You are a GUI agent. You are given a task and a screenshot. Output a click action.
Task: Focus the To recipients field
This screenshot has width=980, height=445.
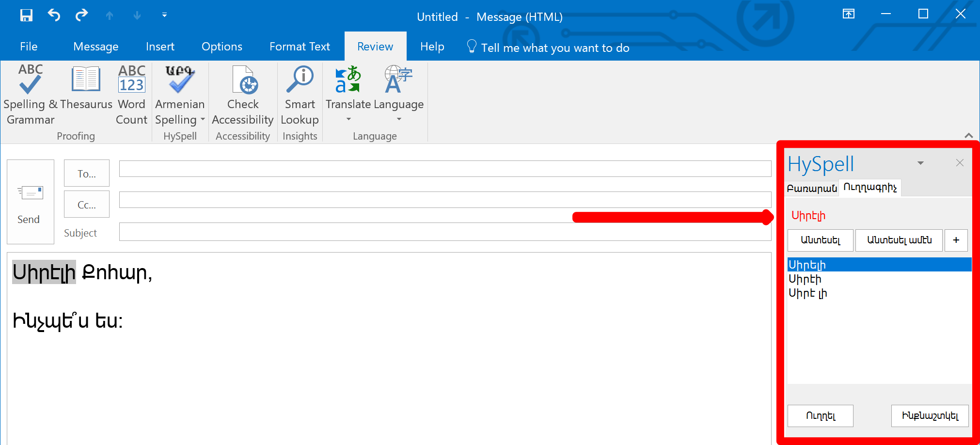coord(445,169)
